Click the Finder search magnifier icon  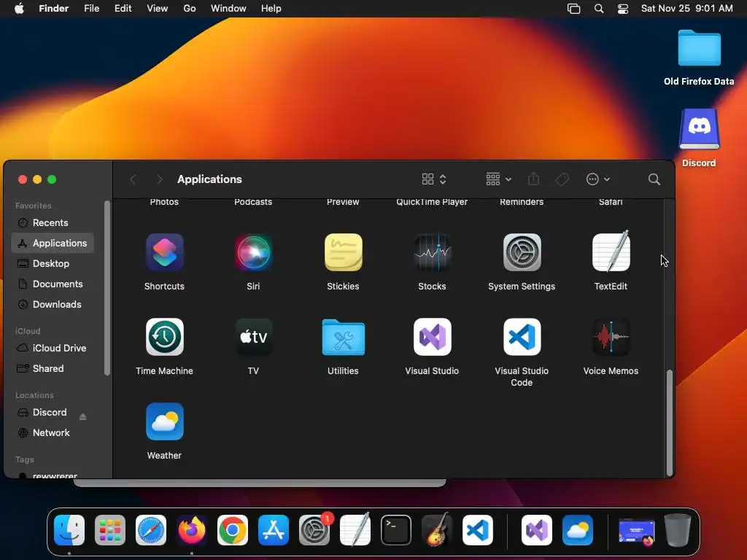point(654,179)
